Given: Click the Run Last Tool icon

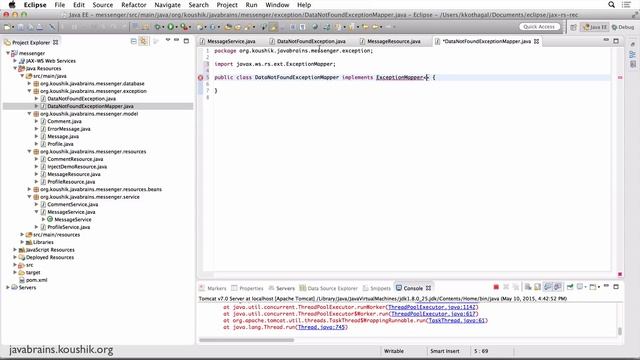Looking at the screenshot, I should tap(184, 27).
